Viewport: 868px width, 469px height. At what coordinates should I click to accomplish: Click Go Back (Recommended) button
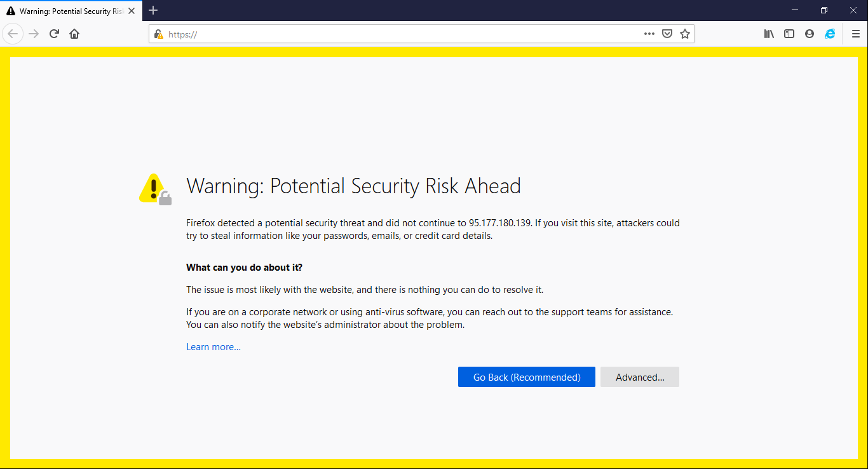coord(527,377)
